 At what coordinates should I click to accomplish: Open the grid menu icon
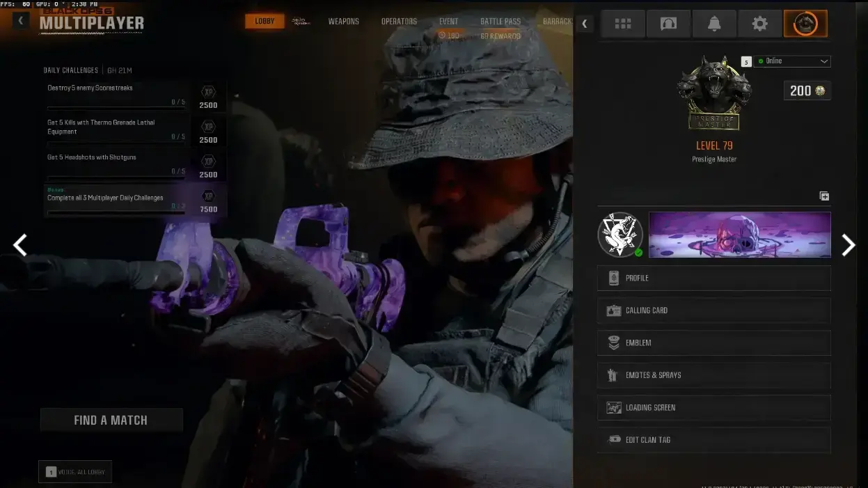click(x=622, y=24)
